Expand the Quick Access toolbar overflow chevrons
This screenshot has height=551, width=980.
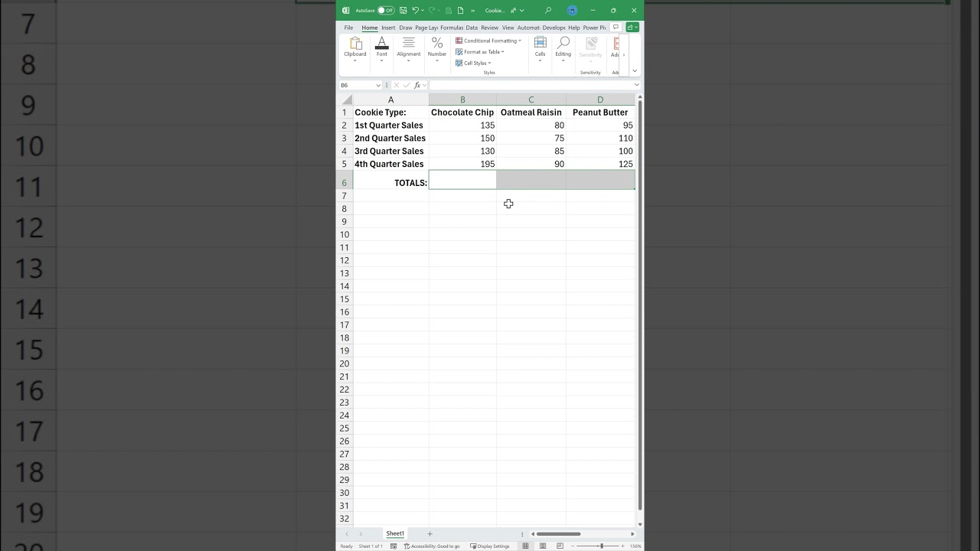(473, 11)
